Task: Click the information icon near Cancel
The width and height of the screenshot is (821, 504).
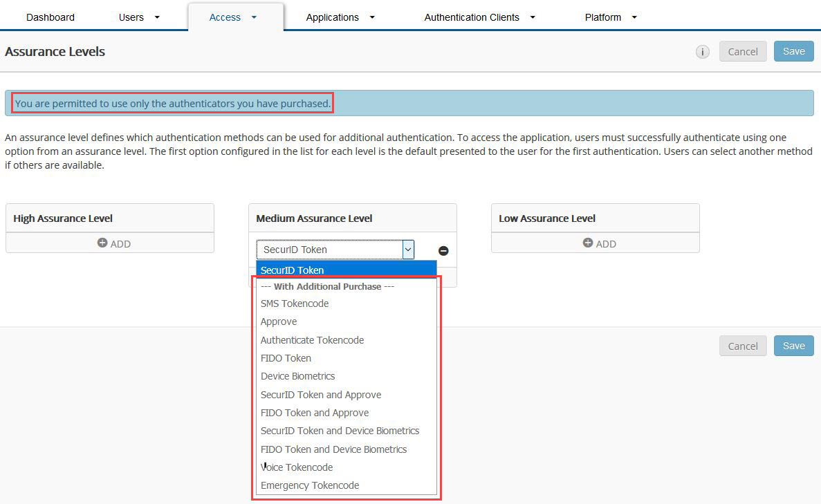Action: coord(703,51)
